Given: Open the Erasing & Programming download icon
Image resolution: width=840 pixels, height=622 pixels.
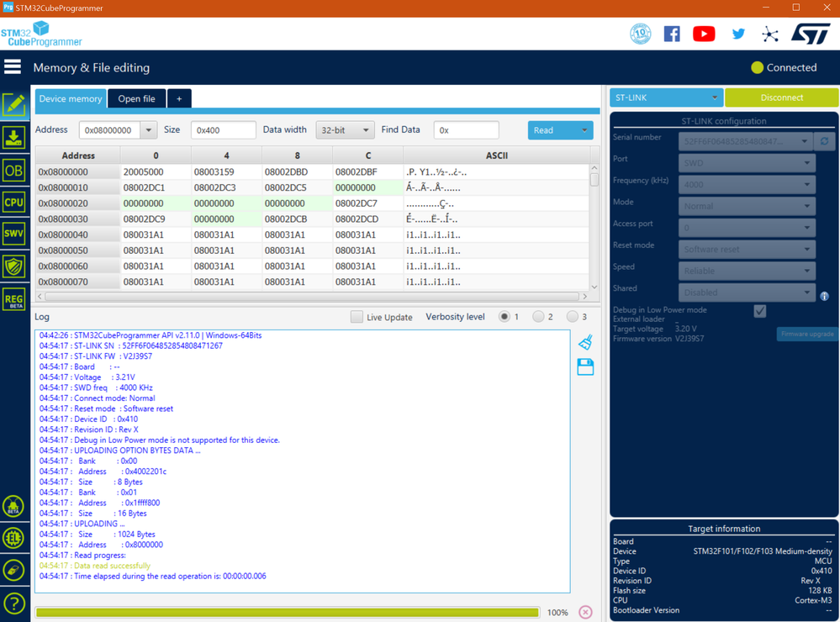Looking at the screenshot, I should [x=13, y=138].
